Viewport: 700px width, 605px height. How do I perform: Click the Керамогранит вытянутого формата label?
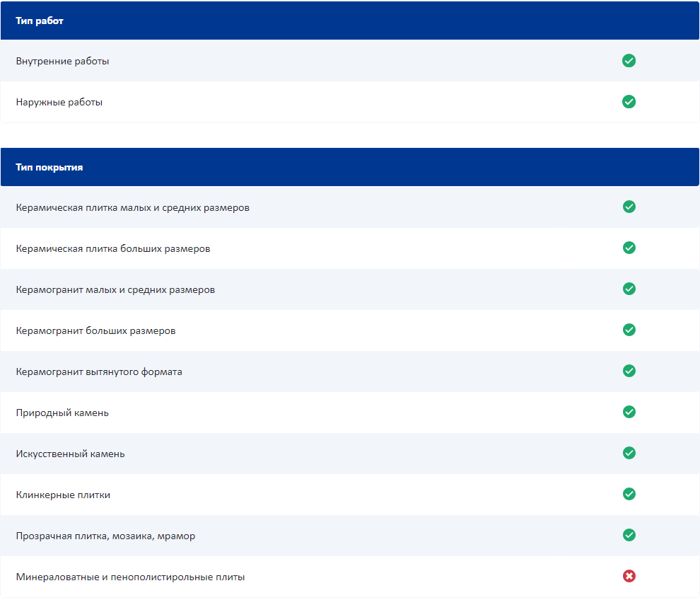click(x=99, y=371)
